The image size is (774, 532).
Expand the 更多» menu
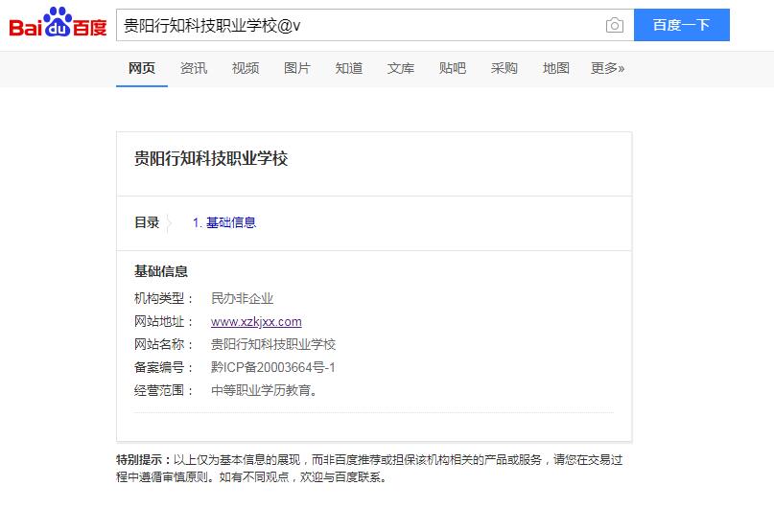pos(607,68)
